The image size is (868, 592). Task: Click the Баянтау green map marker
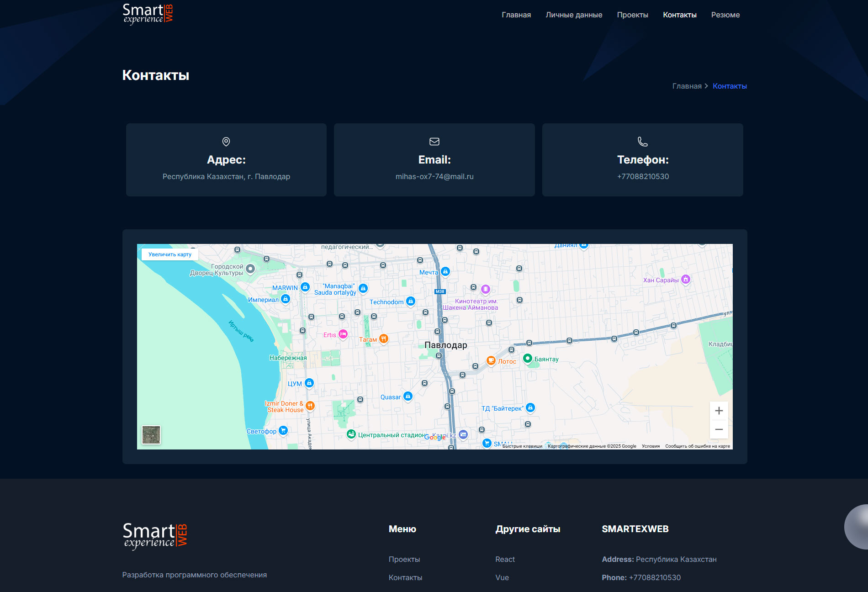pos(528,358)
